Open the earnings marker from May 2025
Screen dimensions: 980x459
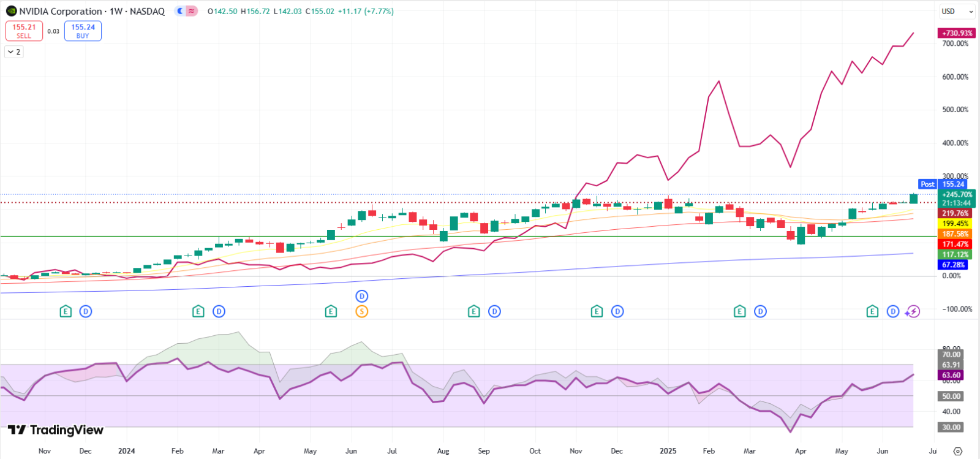[x=872, y=311]
